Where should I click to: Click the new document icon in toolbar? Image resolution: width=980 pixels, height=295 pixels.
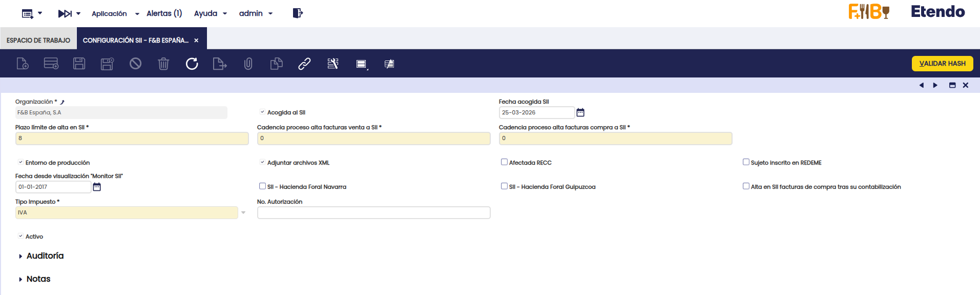pos(23,64)
